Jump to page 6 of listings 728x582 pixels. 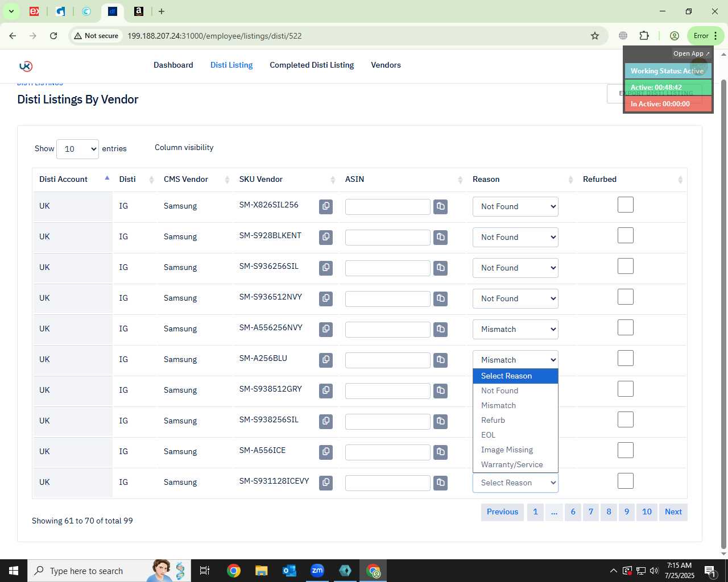click(573, 512)
